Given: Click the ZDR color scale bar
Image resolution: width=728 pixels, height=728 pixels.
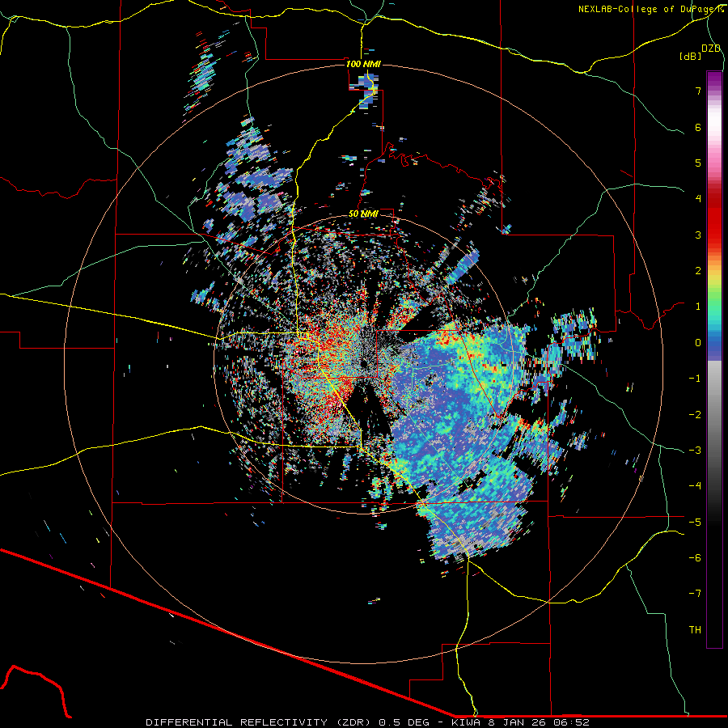Looking at the screenshot, I should point(714,359).
